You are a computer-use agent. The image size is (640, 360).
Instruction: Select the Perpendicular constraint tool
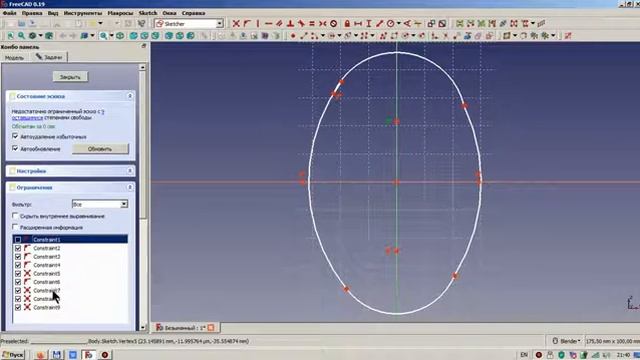coord(290,24)
